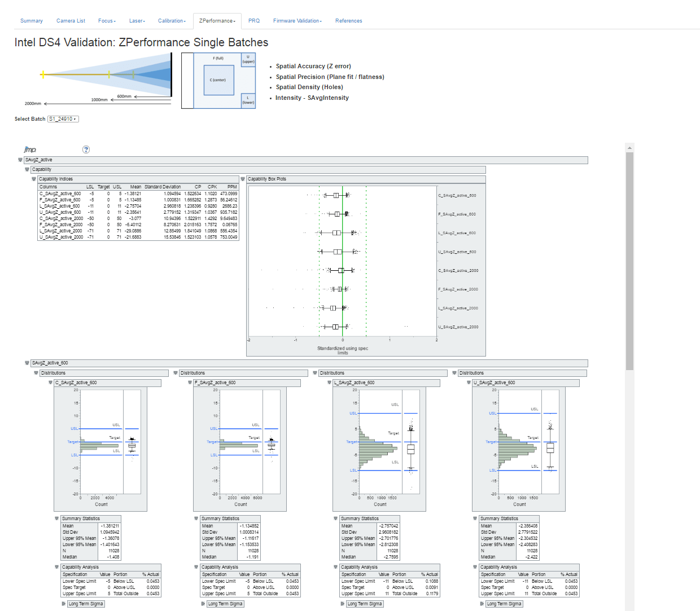Collapse the C_SAvgZ_active_600 distribution triangle
The width and height of the screenshot is (700, 611).
click(x=50, y=383)
